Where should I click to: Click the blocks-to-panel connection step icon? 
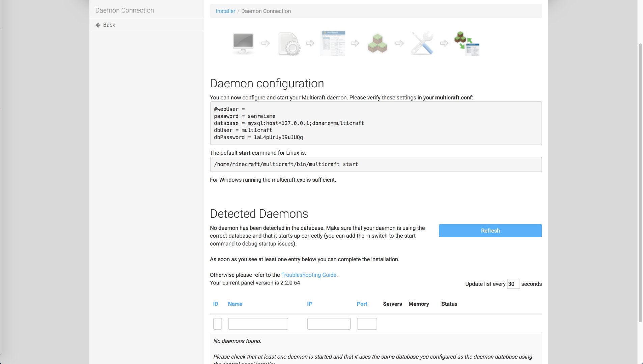pos(467,43)
